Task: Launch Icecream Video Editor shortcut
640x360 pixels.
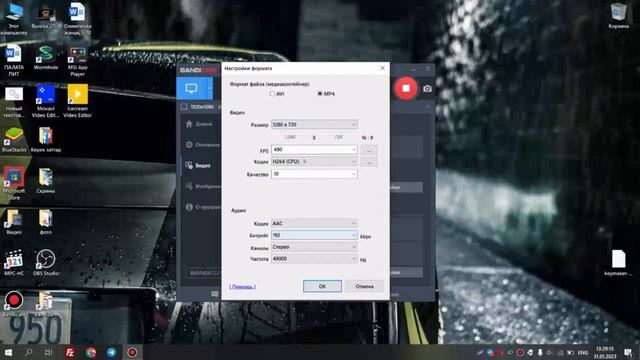Action: pos(78,101)
